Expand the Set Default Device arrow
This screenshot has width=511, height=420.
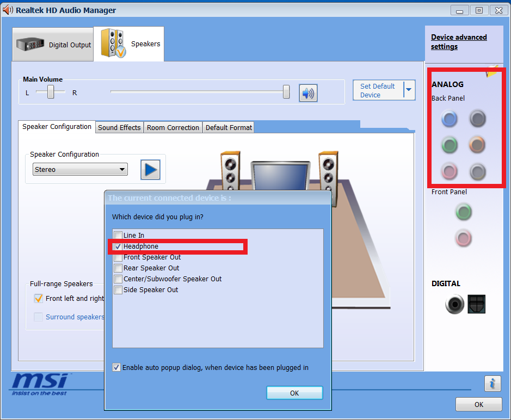click(x=409, y=90)
